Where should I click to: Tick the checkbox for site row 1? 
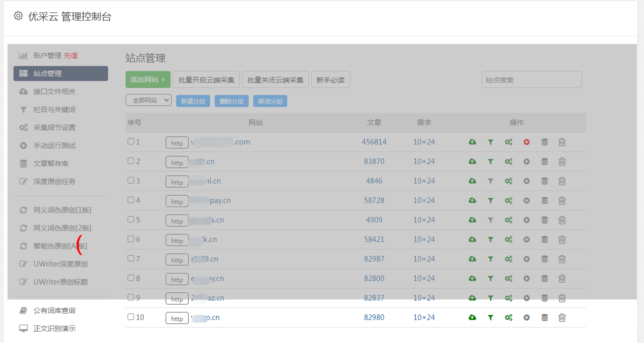pyautogui.click(x=131, y=141)
